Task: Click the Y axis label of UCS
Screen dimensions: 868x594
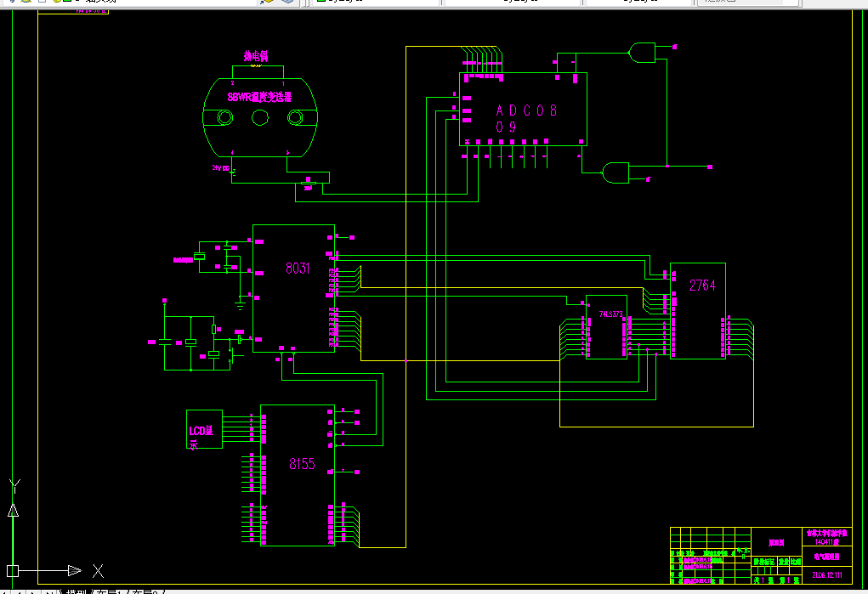Action: point(15,486)
